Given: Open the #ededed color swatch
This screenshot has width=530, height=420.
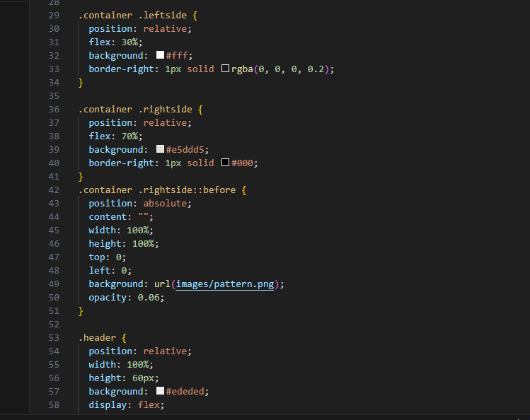Looking at the screenshot, I should click(x=160, y=391).
